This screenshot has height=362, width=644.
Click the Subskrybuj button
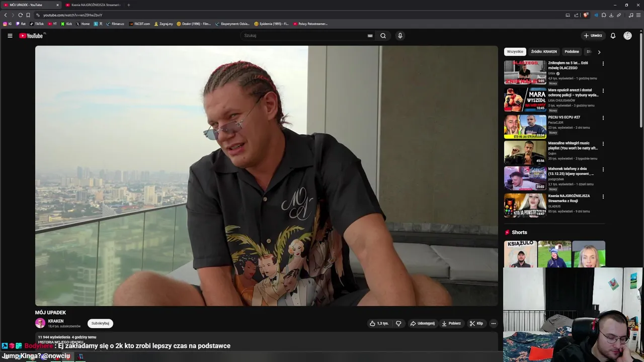click(100, 323)
